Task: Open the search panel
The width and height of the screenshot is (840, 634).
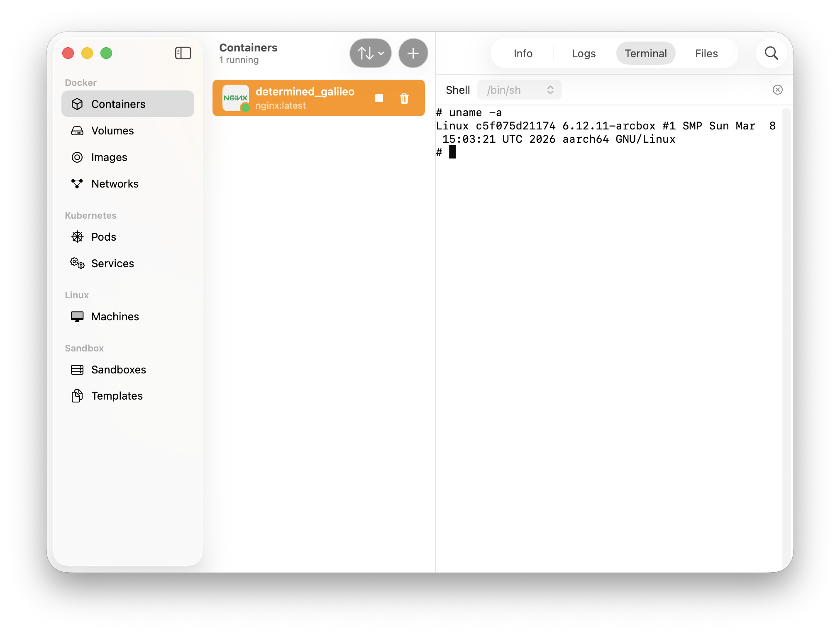Action: point(771,53)
